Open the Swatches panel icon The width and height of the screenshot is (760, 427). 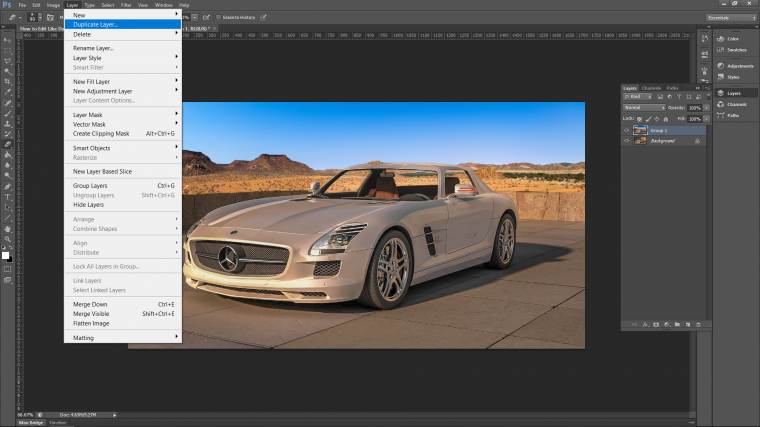pyautogui.click(x=721, y=50)
